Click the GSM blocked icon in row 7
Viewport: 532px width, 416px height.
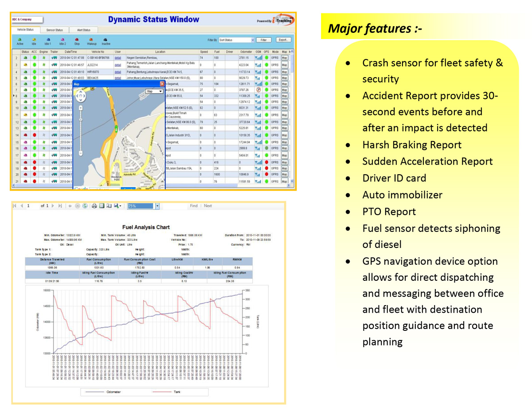(258, 90)
